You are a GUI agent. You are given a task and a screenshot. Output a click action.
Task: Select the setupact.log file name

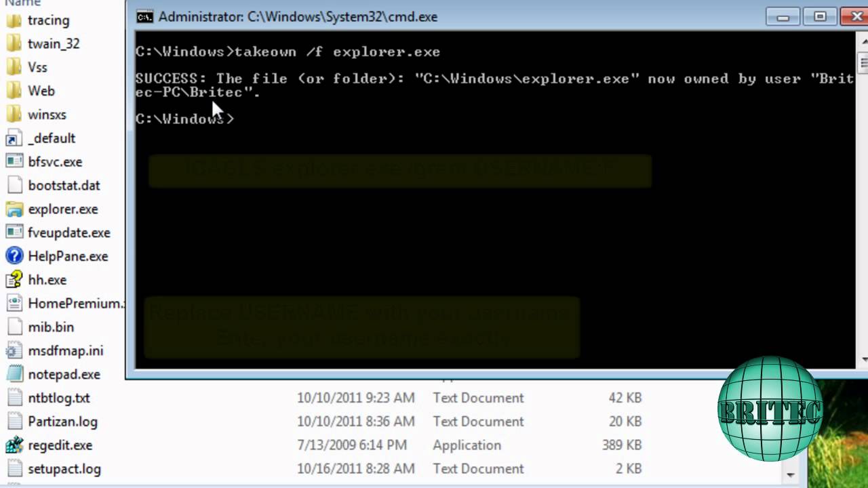coord(64,469)
